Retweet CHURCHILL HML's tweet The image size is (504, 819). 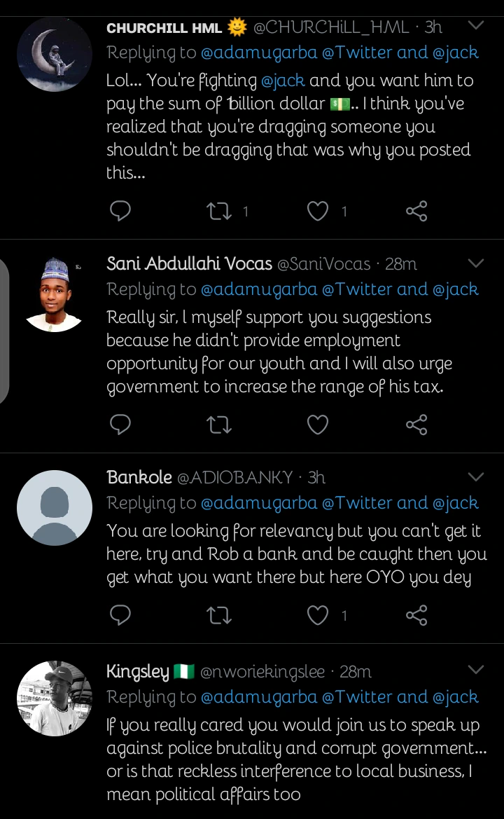click(220, 210)
